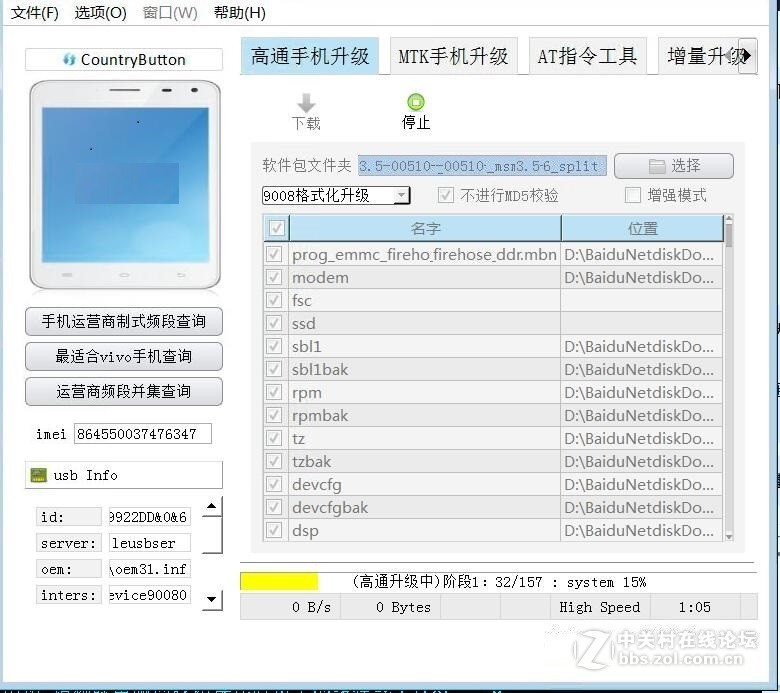Click usb info scroll down arrow
This screenshot has height=693, width=780.
click(211, 599)
